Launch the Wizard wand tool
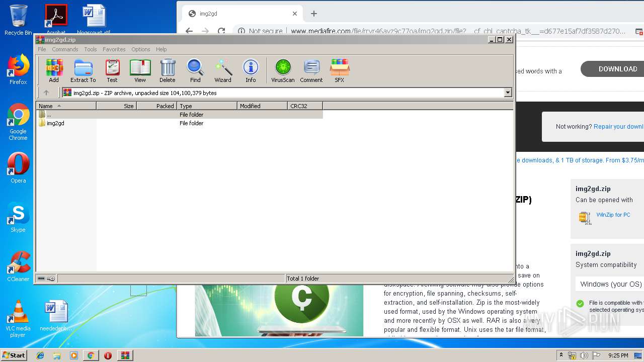 point(223,71)
